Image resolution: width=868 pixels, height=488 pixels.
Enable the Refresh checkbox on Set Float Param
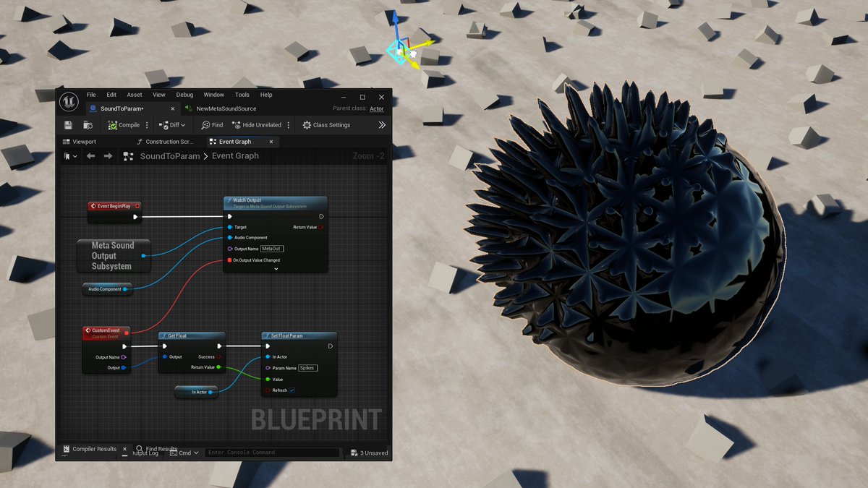[x=292, y=390]
